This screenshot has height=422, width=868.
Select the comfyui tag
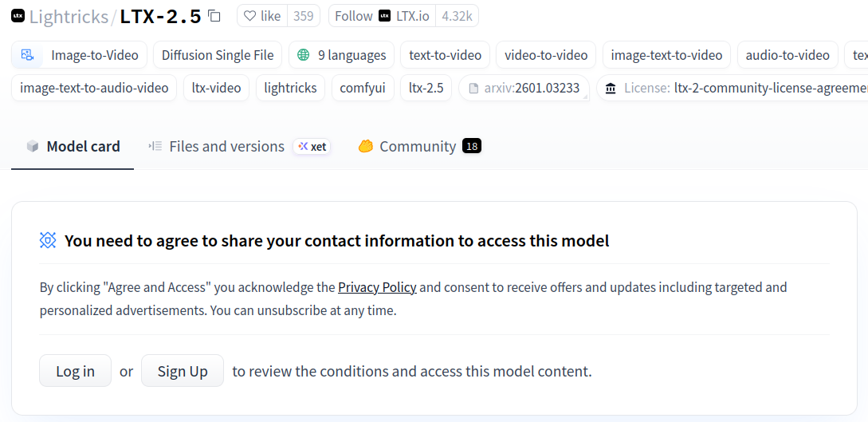363,88
